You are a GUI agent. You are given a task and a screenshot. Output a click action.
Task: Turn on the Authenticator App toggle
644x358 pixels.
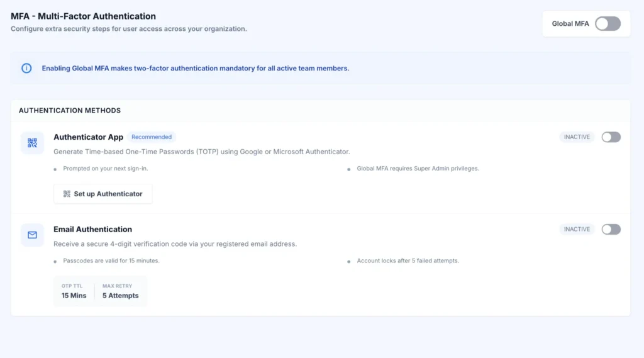click(x=611, y=137)
